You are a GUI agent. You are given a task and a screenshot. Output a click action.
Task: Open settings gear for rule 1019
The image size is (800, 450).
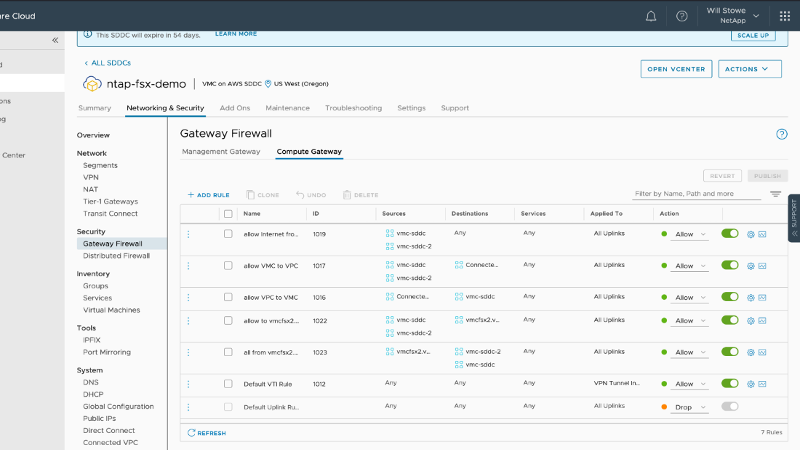coord(750,234)
